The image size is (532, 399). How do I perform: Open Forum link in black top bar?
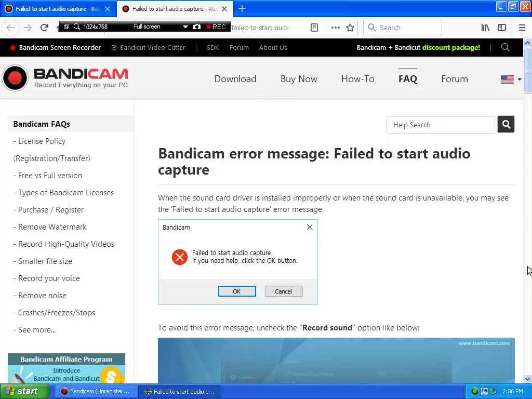coord(239,47)
